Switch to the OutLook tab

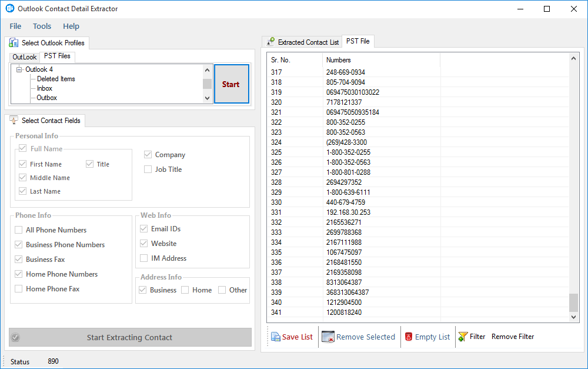click(25, 57)
